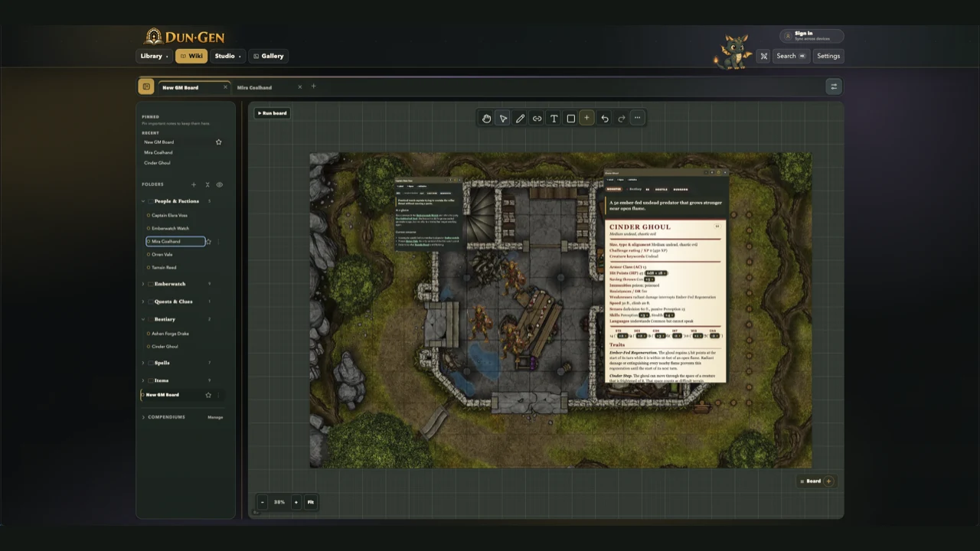This screenshot has width=980, height=551.
Task: Open Mira Coalhand in Recent list
Action: [x=158, y=152]
